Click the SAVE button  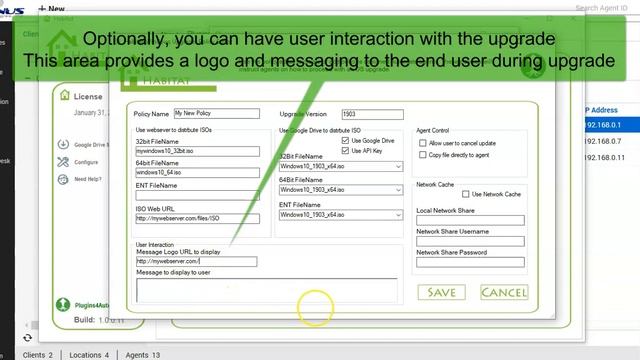(442, 292)
